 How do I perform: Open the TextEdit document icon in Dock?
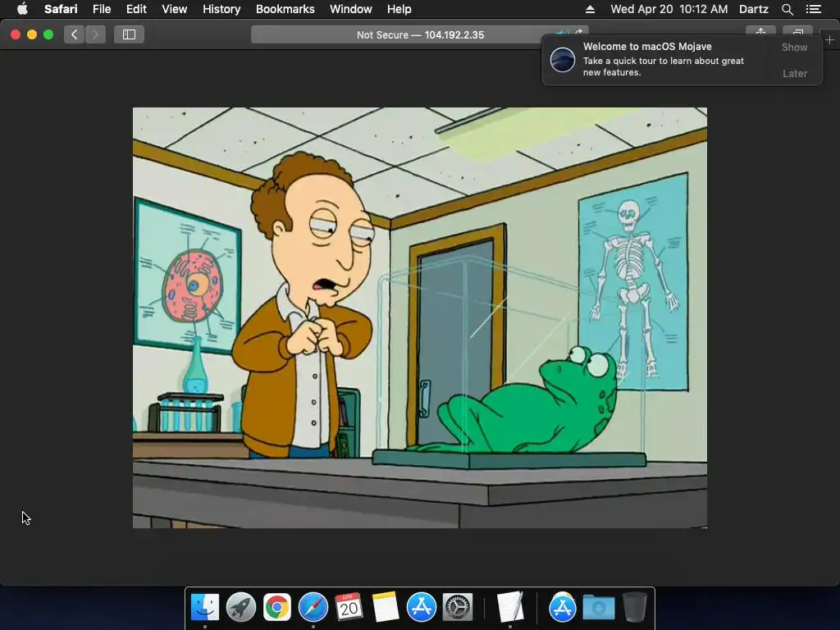509,607
